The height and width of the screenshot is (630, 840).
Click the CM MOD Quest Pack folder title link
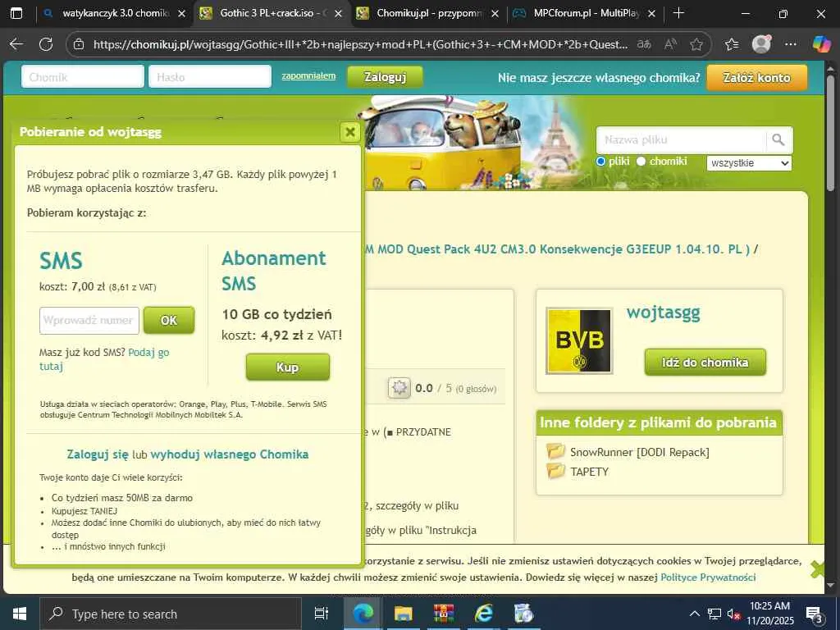(557, 249)
